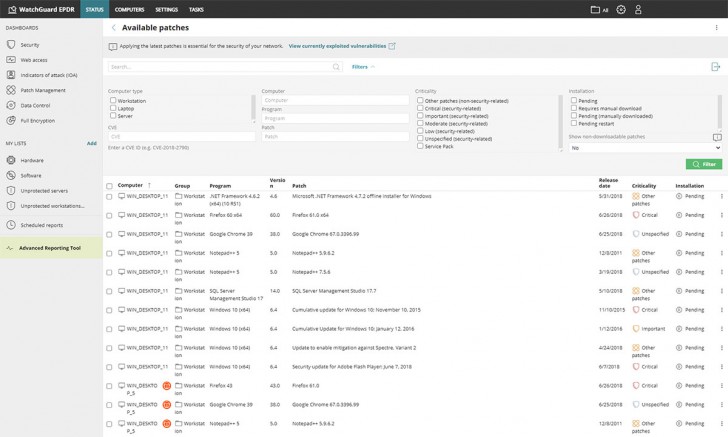Viewport: 728px width, 437px height.
Task: Tick the Service Pack criticality checkbox
Action: pyautogui.click(x=420, y=146)
